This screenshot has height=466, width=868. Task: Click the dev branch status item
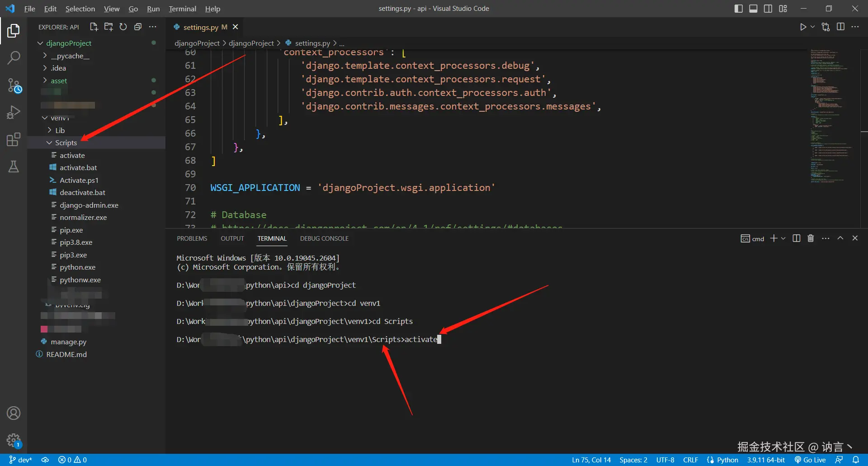click(x=20, y=460)
